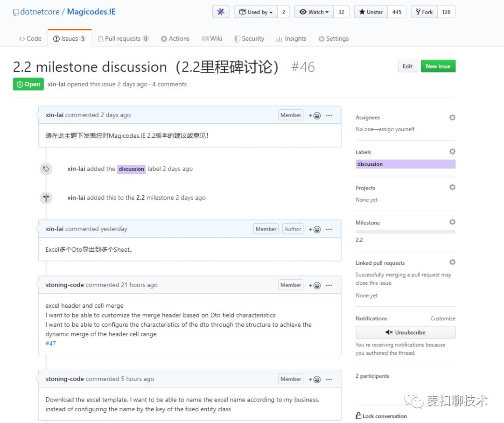Open Labels gear settings
The width and height of the screenshot is (504, 423).
[452, 152]
